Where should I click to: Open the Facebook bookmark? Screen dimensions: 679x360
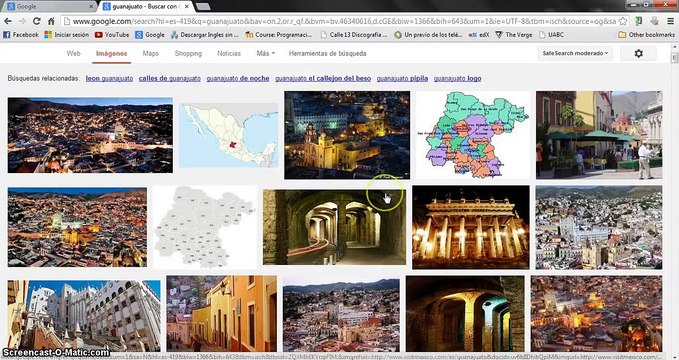[x=21, y=35]
